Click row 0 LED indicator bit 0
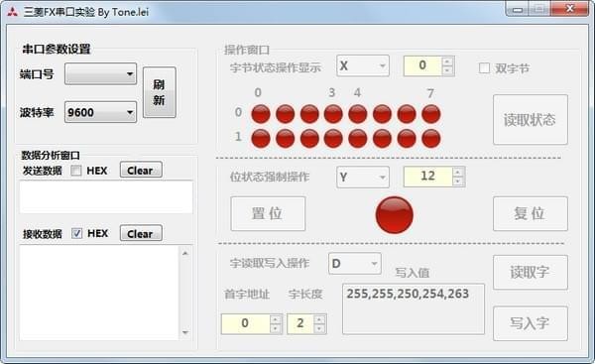This screenshot has height=364, width=595. (x=261, y=114)
